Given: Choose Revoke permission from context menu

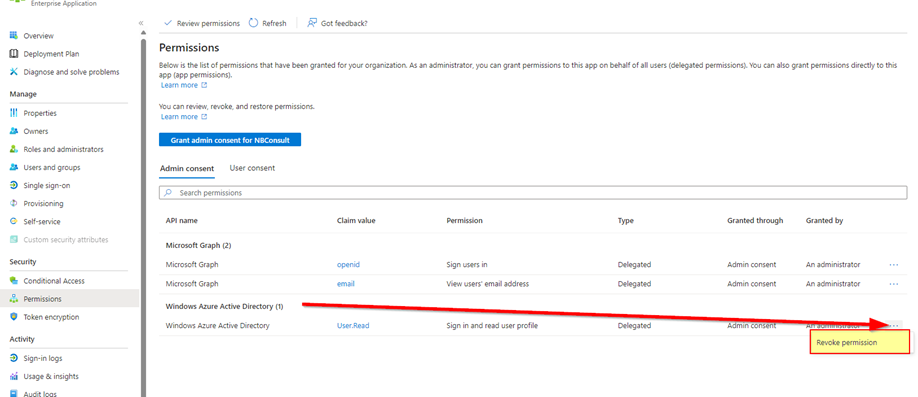Looking at the screenshot, I should tap(859, 343).
